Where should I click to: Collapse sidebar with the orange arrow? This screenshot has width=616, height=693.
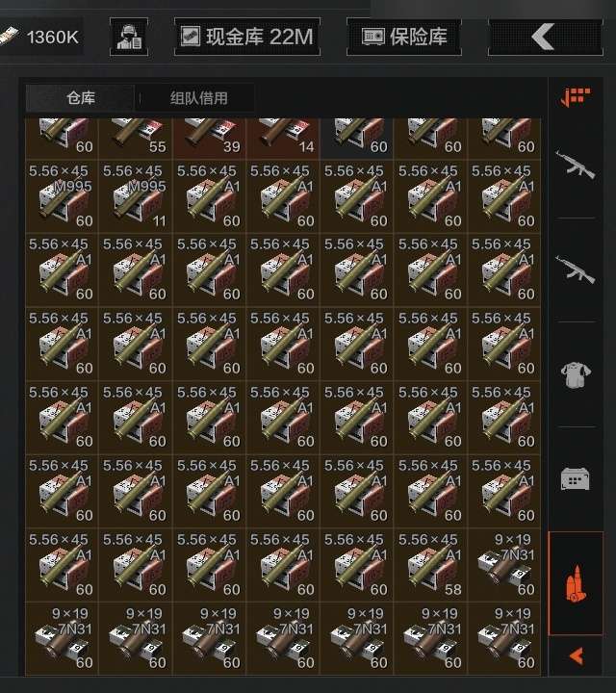coord(576,655)
